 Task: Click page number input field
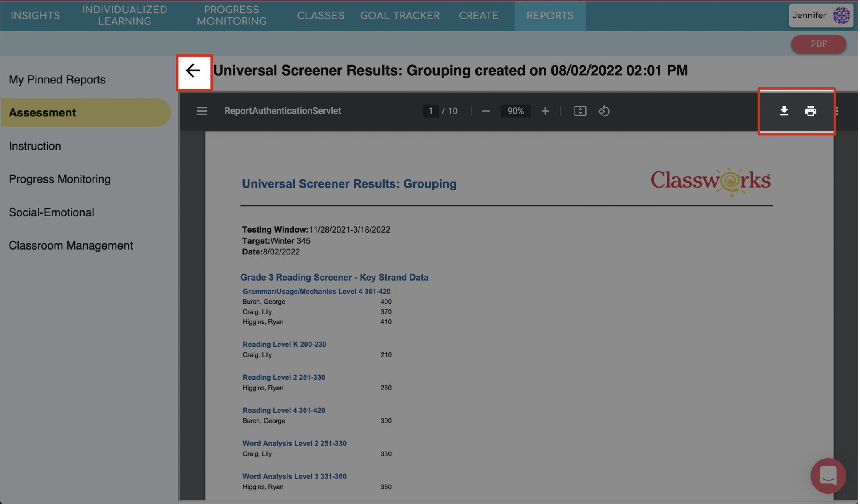point(430,111)
